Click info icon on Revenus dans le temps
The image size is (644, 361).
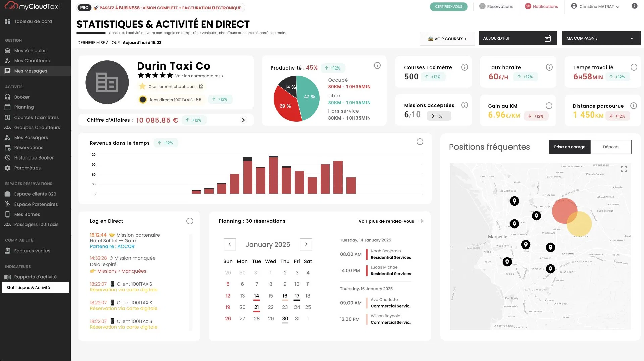pyautogui.click(x=420, y=142)
